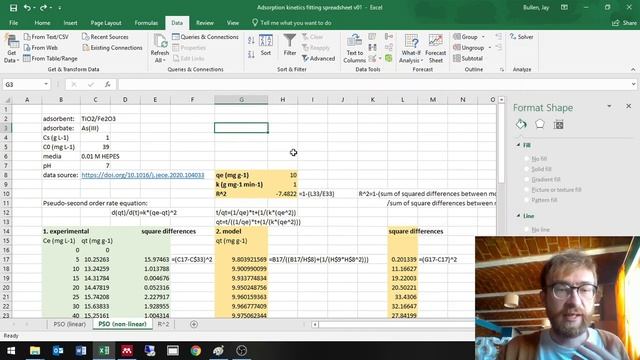The width and height of the screenshot is (640, 360).
Task: Select Gradient fill radio option
Action: pyautogui.click(x=527, y=180)
